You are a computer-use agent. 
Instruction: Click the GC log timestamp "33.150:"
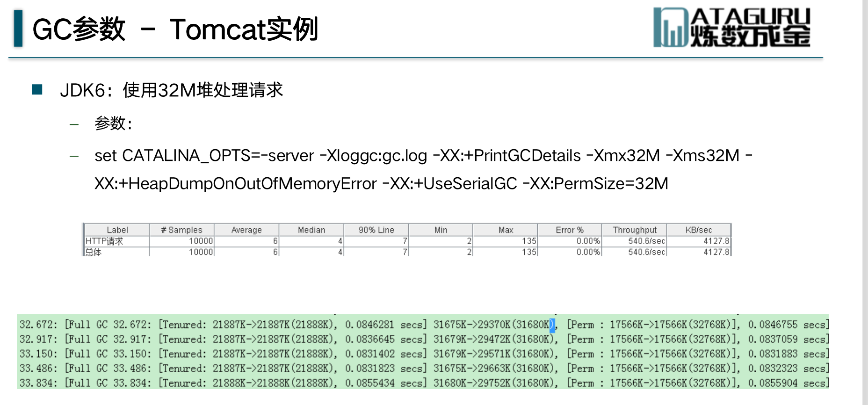click(38, 354)
